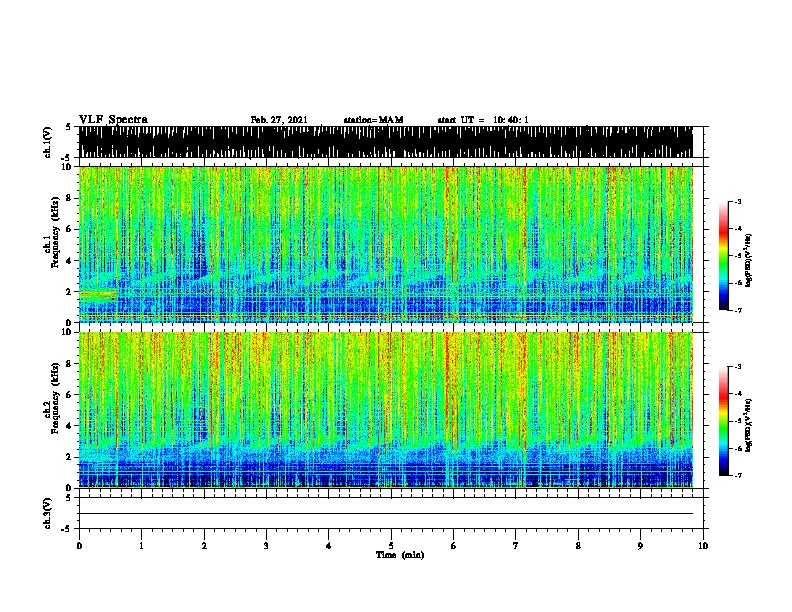792x612 pixels.
Task: Click the x-axis tick label '4'
Action: pos(329,546)
